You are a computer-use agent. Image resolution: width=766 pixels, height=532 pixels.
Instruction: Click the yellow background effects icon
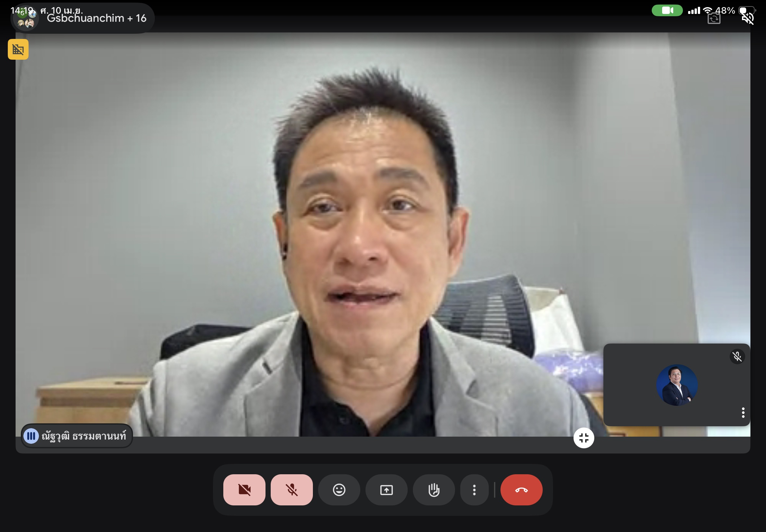[18, 49]
